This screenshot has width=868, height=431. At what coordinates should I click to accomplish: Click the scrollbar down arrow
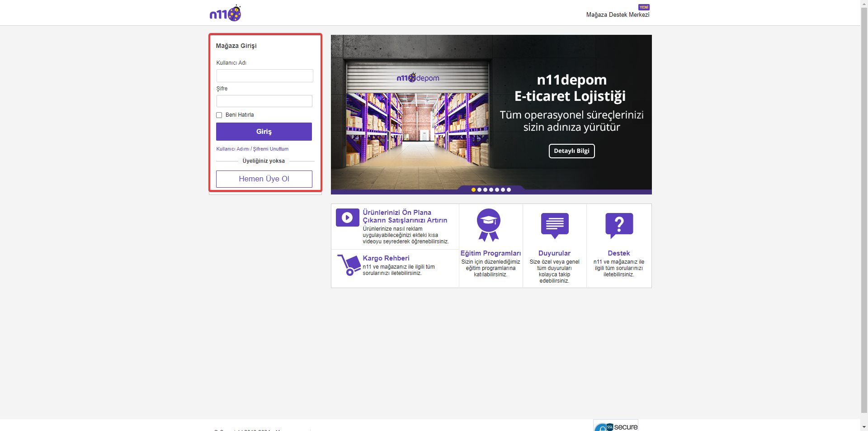point(864,427)
